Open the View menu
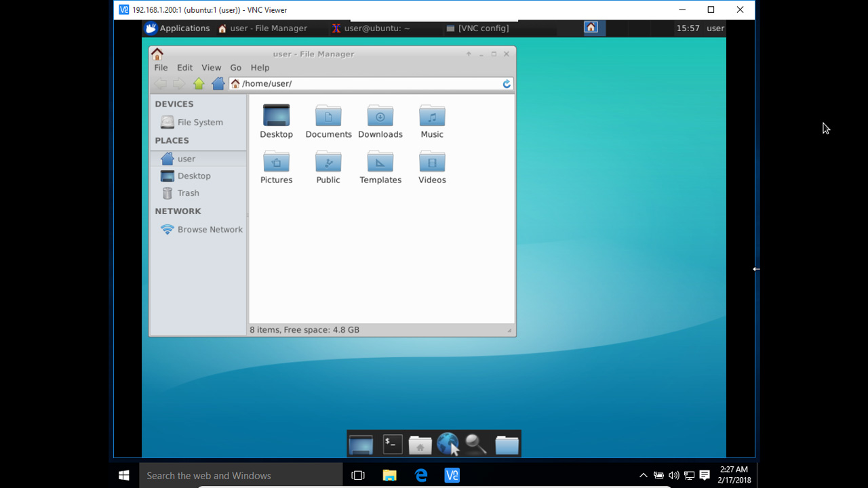 211,67
